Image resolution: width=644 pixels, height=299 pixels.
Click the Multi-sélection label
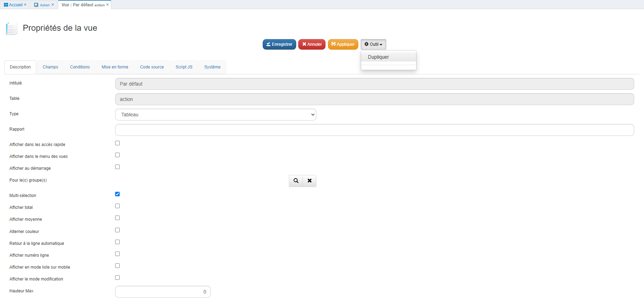click(23, 196)
